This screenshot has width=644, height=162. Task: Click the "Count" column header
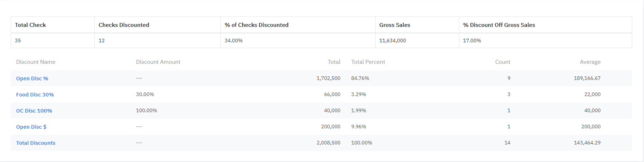[503, 62]
